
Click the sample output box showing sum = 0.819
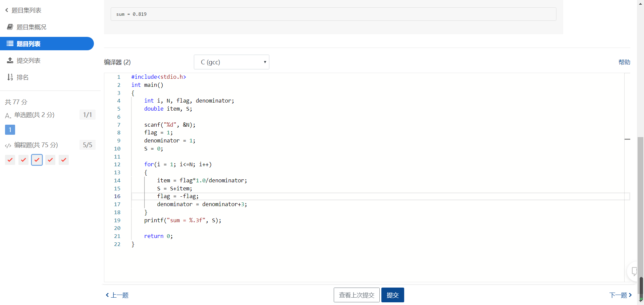(x=333, y=14)
